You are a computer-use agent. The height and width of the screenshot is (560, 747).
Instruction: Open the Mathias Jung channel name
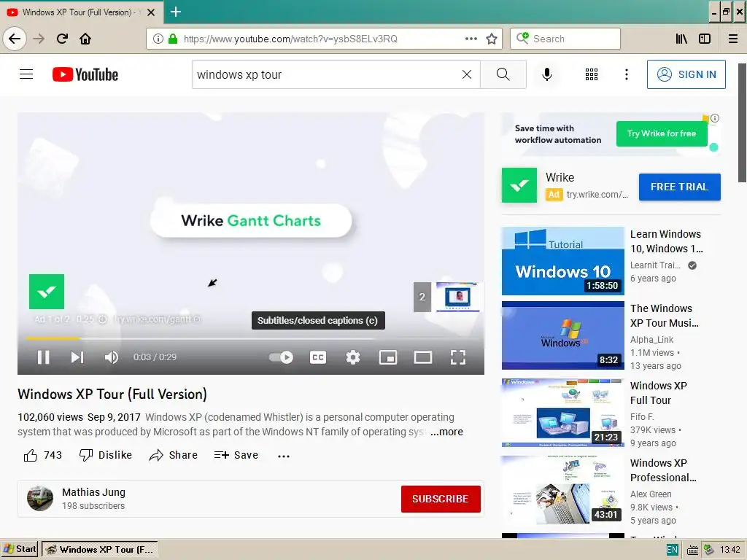pyautogui.click(x=93, y=492)
